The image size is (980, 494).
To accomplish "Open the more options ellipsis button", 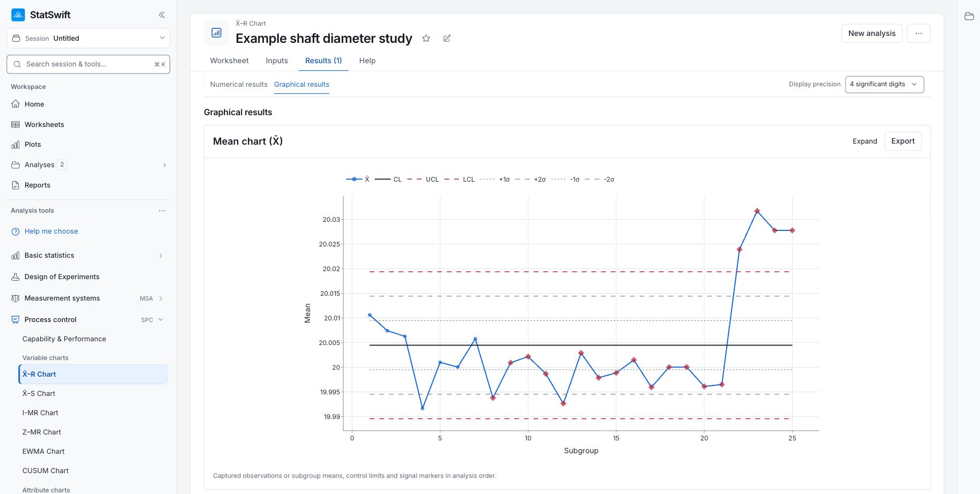I will pos(918,33).
